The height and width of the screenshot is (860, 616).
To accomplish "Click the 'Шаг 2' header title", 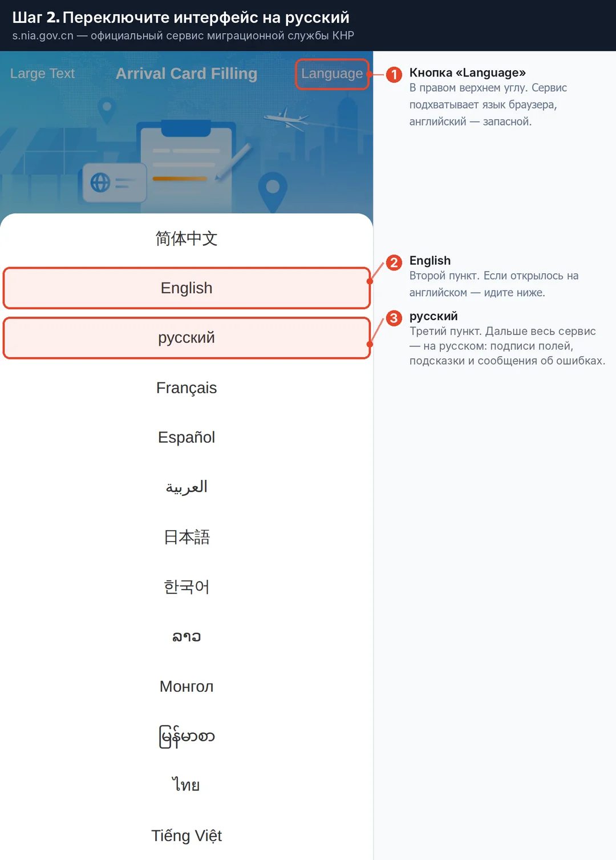I will [x=181, y=17].
